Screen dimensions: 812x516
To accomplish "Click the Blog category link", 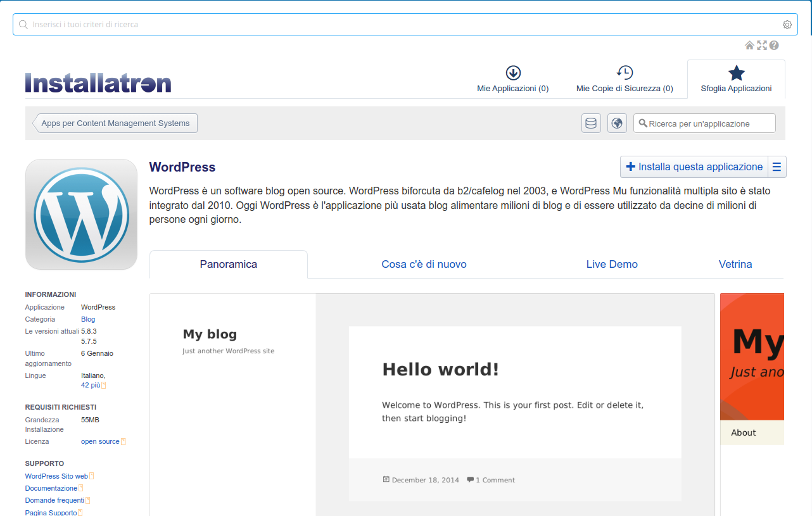I will coord(88,319).
